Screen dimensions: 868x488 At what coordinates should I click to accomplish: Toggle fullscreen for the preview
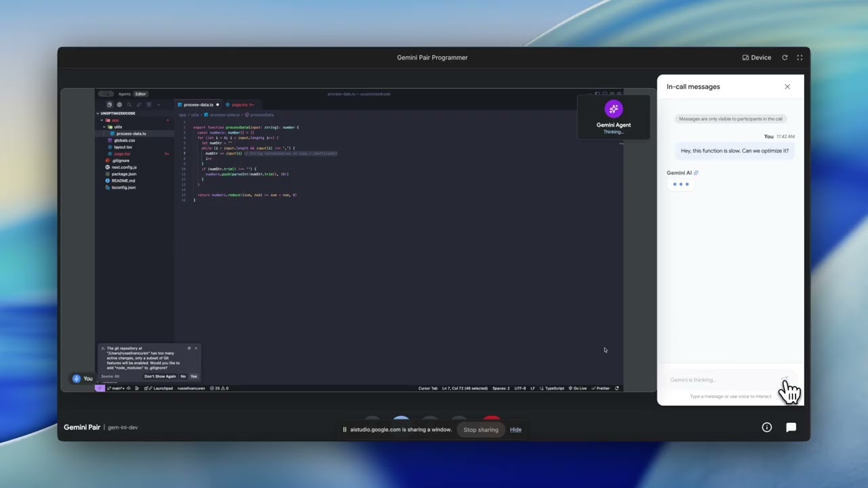pyautogui.click(x=800, y=58)
